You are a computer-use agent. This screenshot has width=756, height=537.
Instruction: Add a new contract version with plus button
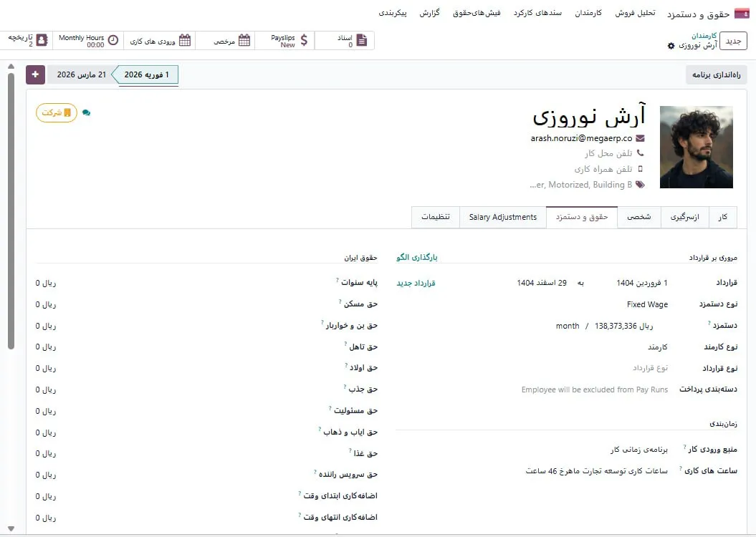(x=35, y=74)
